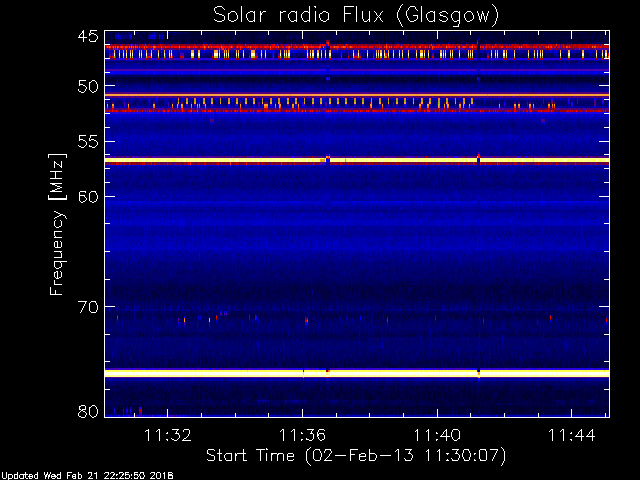The width and height of the screenshot is (640, 480).
Task: Click the dark blue spectrogram area near 65 MHz
Action: pos(357,252)
